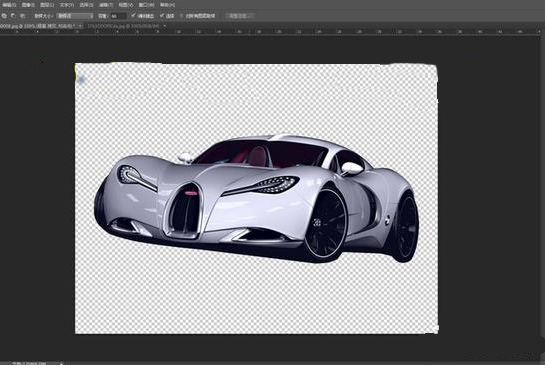Click the tolerance (容差) value field
Screen dimensions: 545x365
(119, 16)
